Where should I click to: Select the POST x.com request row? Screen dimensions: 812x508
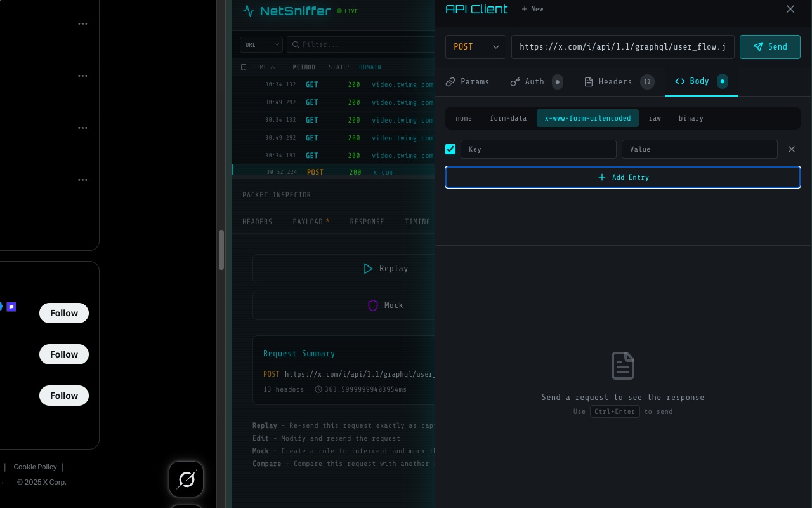tap(334, 172)
